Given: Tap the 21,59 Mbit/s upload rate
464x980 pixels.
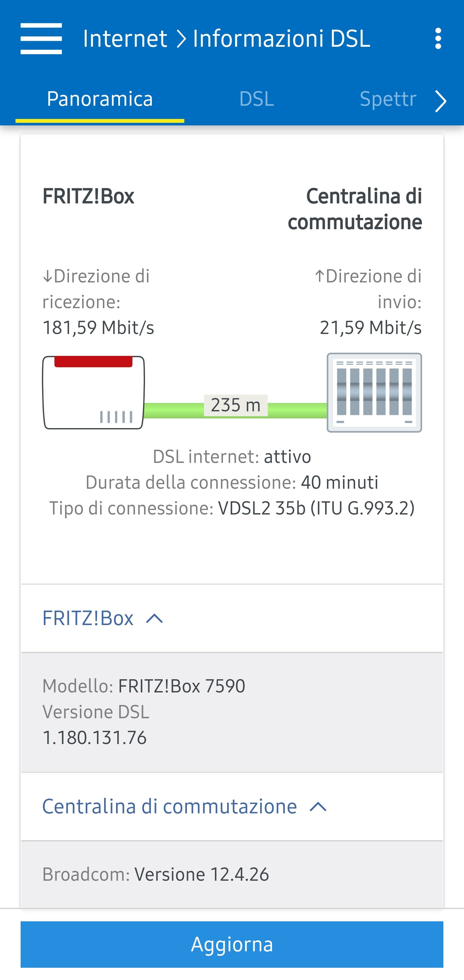Looking at the screenshot, I should (x=371, y=328).
